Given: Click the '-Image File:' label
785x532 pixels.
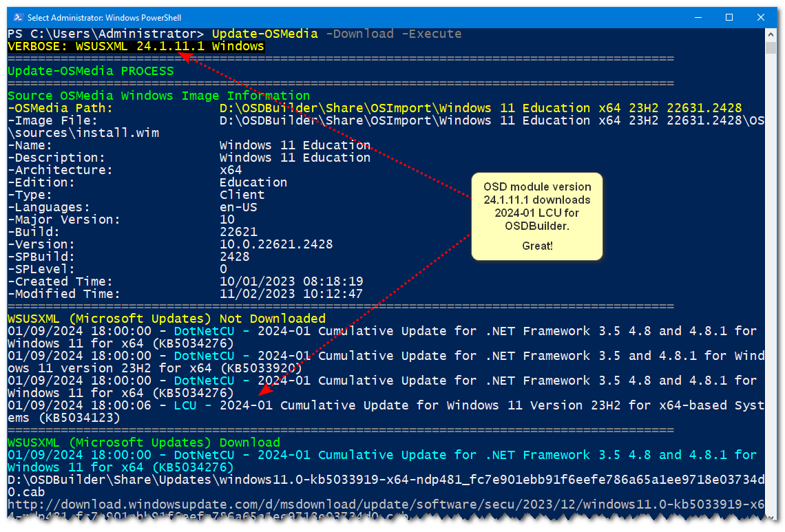Looking at the screenshot, I should (x=52, y=120).
